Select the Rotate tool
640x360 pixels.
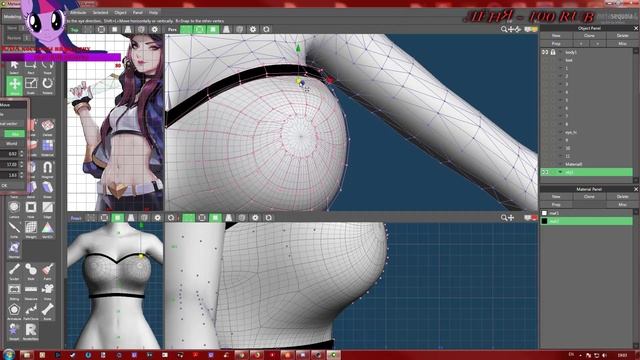pyautogui.click(x=47, y=85)
